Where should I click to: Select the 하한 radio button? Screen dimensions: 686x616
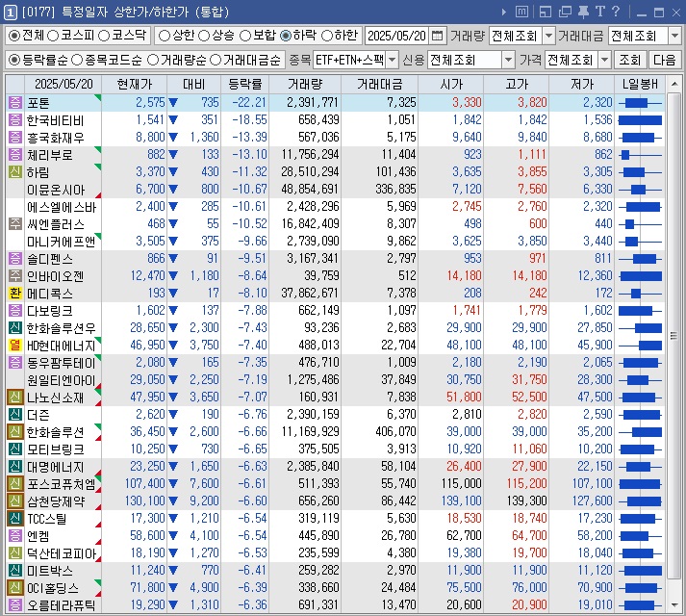click(x=327, y=36)
